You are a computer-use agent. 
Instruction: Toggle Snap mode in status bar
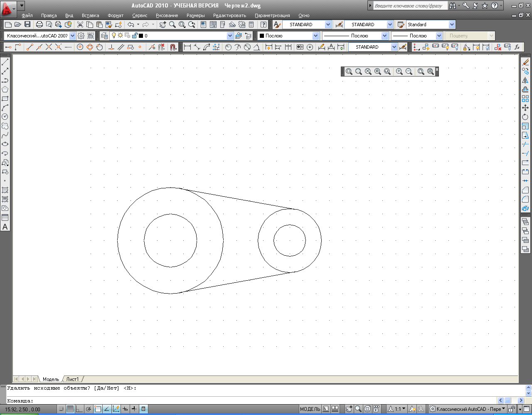point(61,409)
